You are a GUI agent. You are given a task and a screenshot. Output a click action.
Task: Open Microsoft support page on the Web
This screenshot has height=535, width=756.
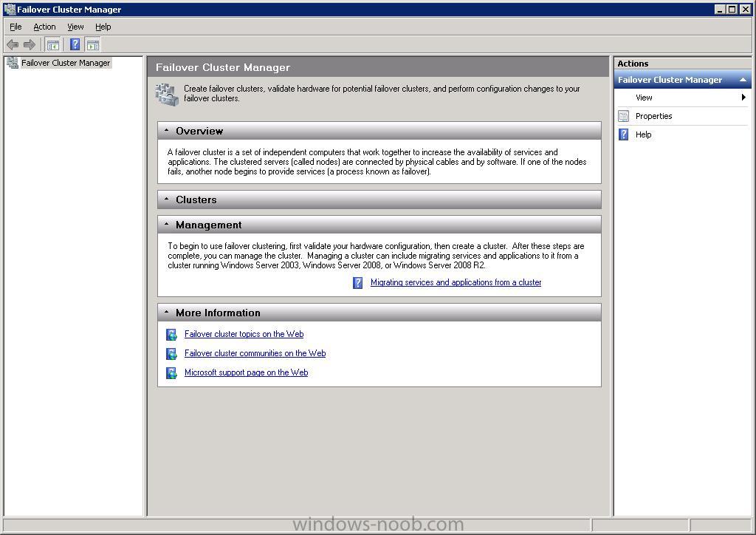click(246, 373)
